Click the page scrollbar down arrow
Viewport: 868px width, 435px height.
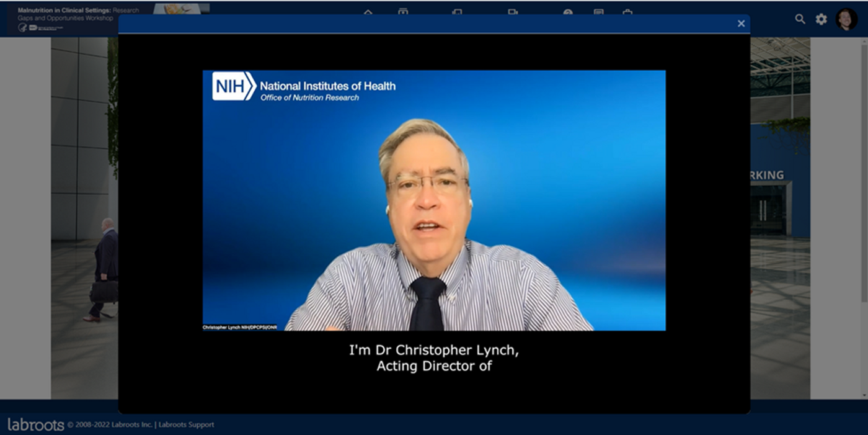[863, 395]
